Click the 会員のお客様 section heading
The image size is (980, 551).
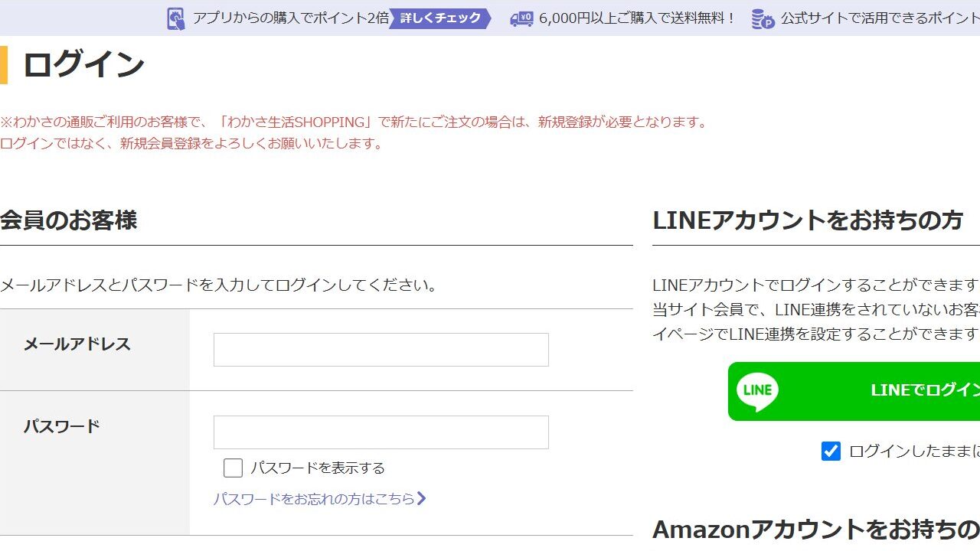69,220
